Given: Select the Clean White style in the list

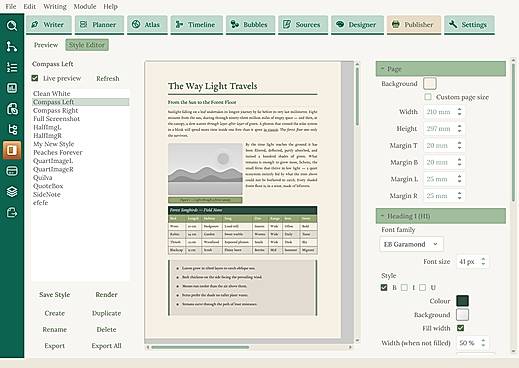Looking at the screenshot, I should pos(80,94).
